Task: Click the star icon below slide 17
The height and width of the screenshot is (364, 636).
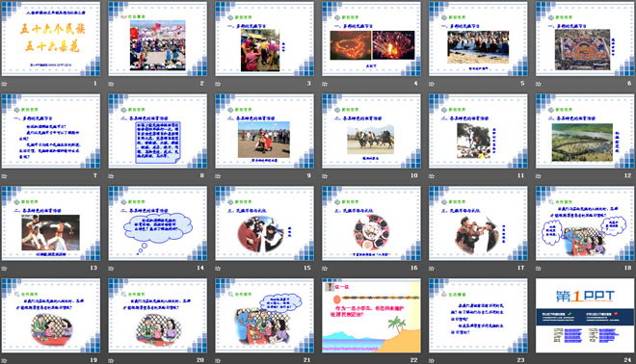Action: coord(432,268)
